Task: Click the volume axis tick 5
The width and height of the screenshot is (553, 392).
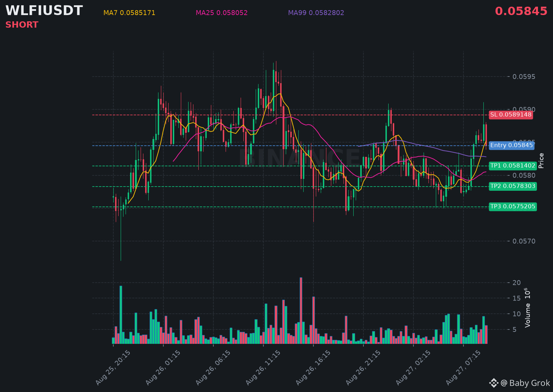Action: (515, 330)
